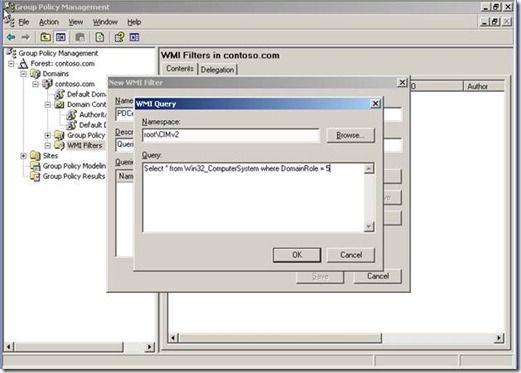Click the Group Policy Modeling icon
This screenshot has height=373, width=521.
[x=35, y=166]
